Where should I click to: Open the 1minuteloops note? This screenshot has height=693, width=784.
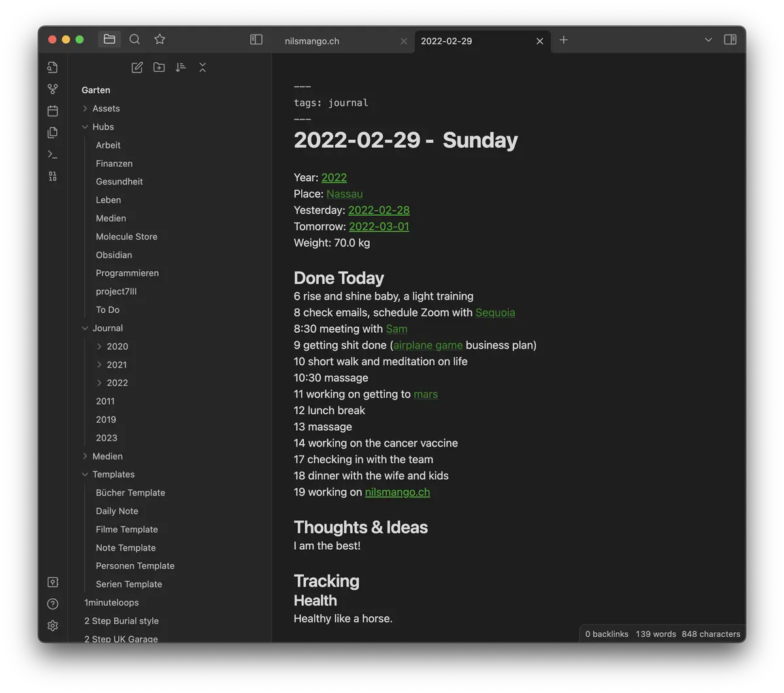[x=112, y=603]
